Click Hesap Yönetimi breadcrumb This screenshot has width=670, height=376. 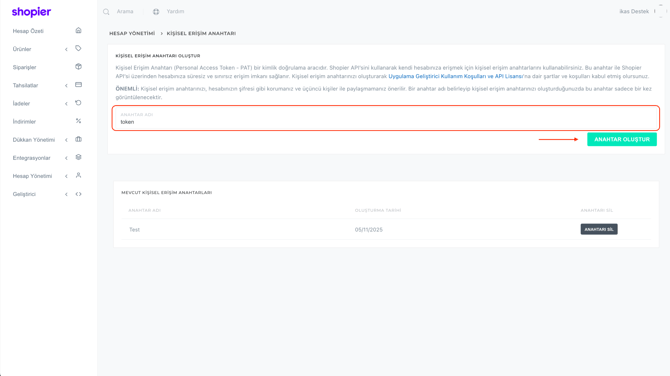132,33
